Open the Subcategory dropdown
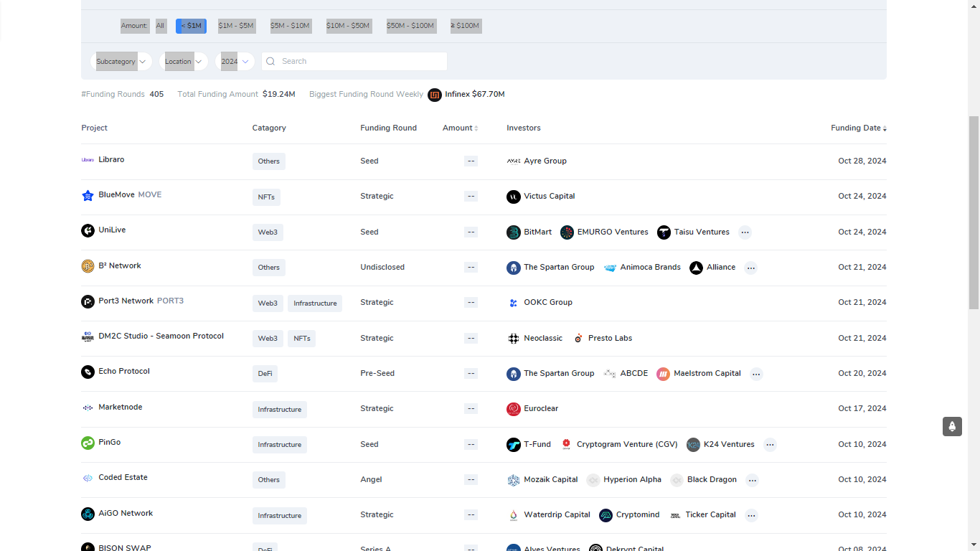This screenshot has height=551, width=980. pyautogui.click(x=121, y=62)
